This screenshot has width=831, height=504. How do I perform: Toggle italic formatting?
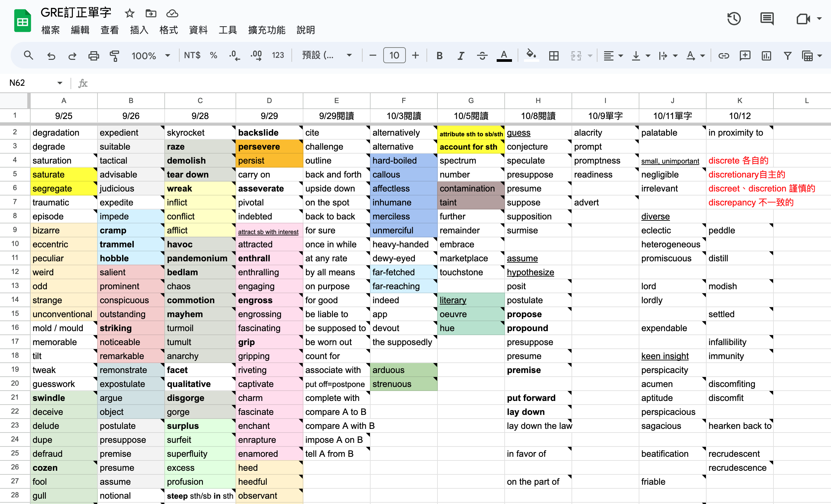click(461, 56)
